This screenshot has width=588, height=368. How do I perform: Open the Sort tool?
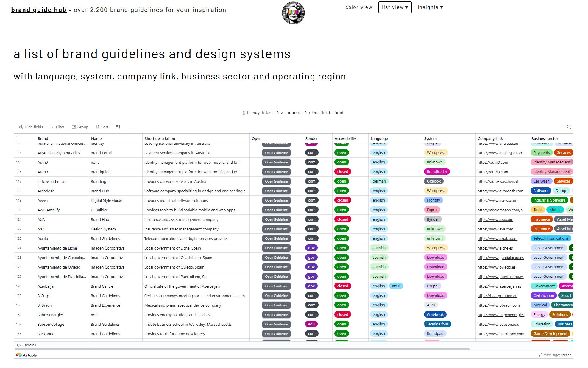(102, 127)
